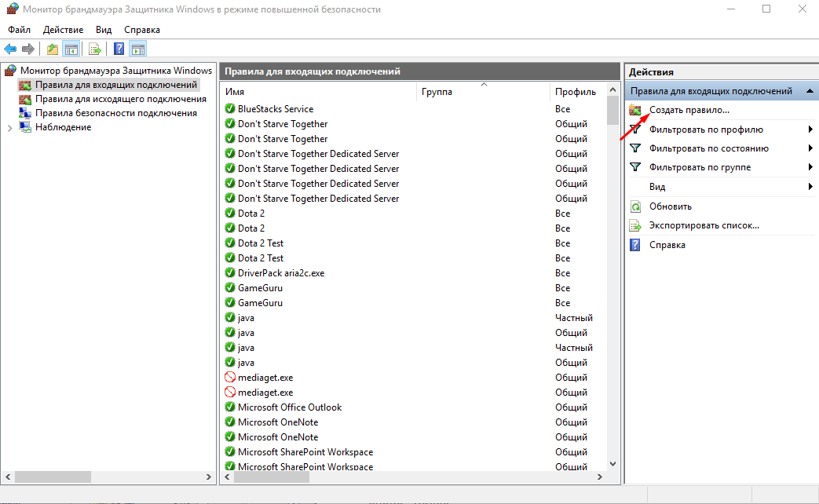Click the Export list icon in the toolbar
Screen dimensions: 819x504
pyautogui.click(x=94, y=49)
